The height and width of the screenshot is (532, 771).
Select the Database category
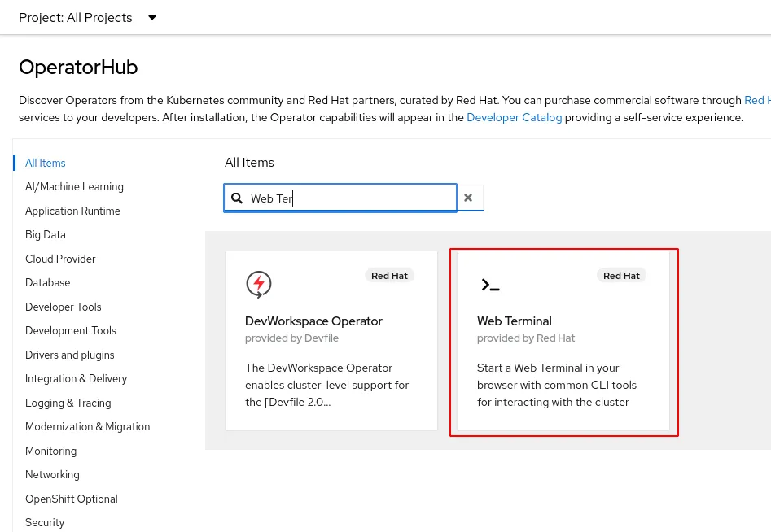tap(47, 282)
